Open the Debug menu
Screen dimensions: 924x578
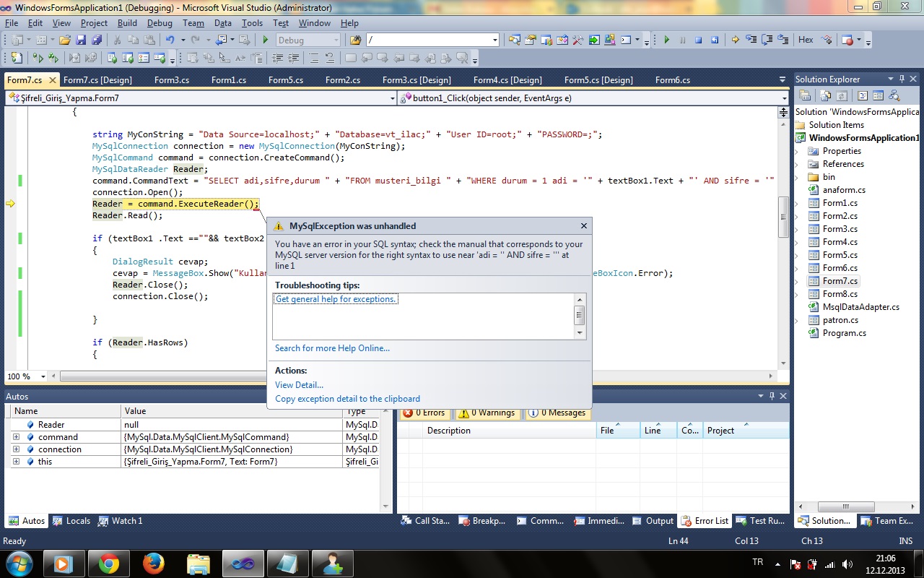[160, 23]
